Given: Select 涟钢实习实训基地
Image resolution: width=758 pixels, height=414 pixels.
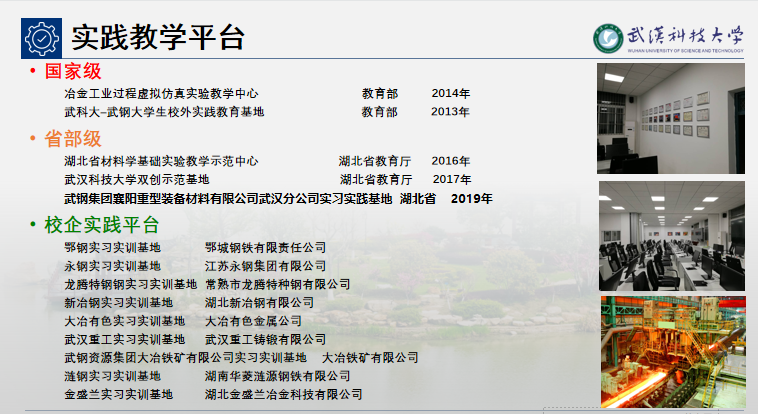Looking at the screenshot, I should click(x=113, y=376).
